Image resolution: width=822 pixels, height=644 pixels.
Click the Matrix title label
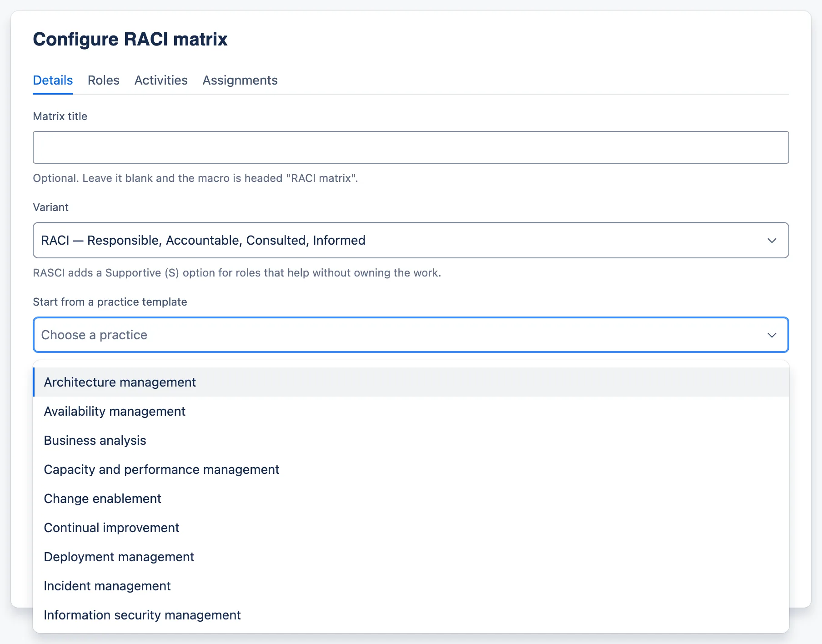click(60, 116)
